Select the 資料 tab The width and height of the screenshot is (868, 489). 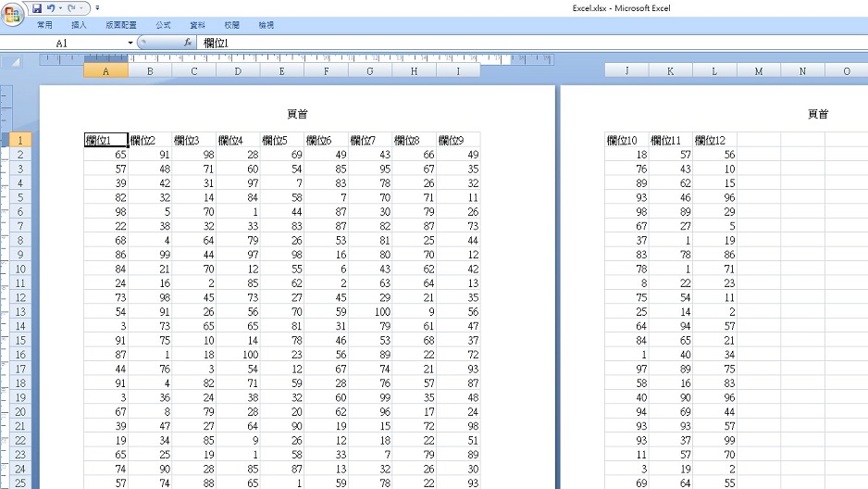(197, 25)
